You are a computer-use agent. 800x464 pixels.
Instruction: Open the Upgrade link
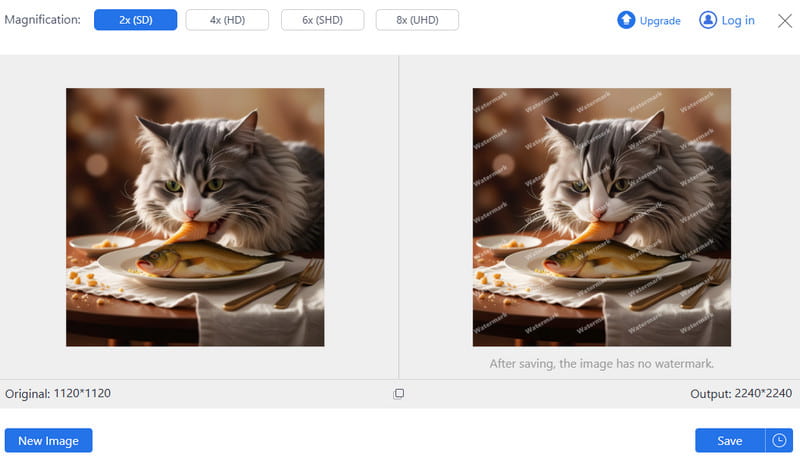click(x=660, y=20)
